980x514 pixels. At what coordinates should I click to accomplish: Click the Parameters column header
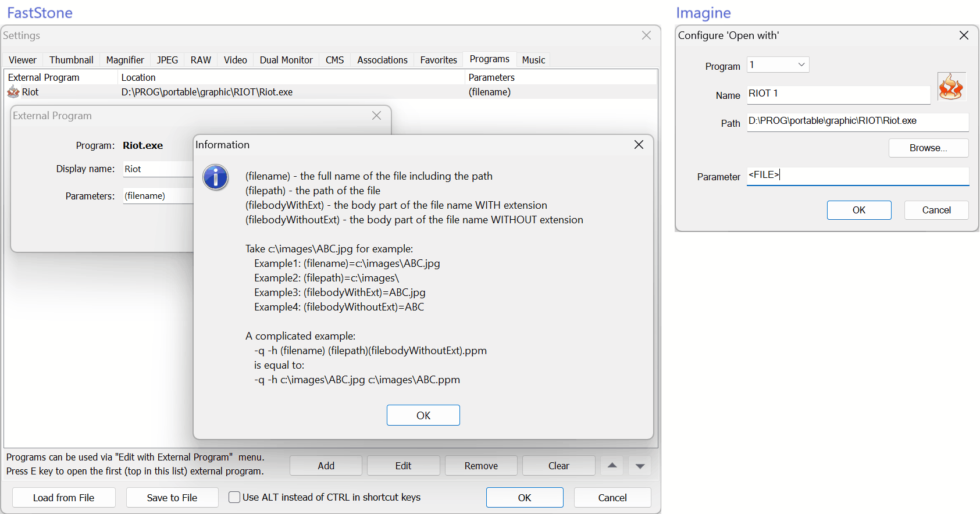tap(561, 77)
